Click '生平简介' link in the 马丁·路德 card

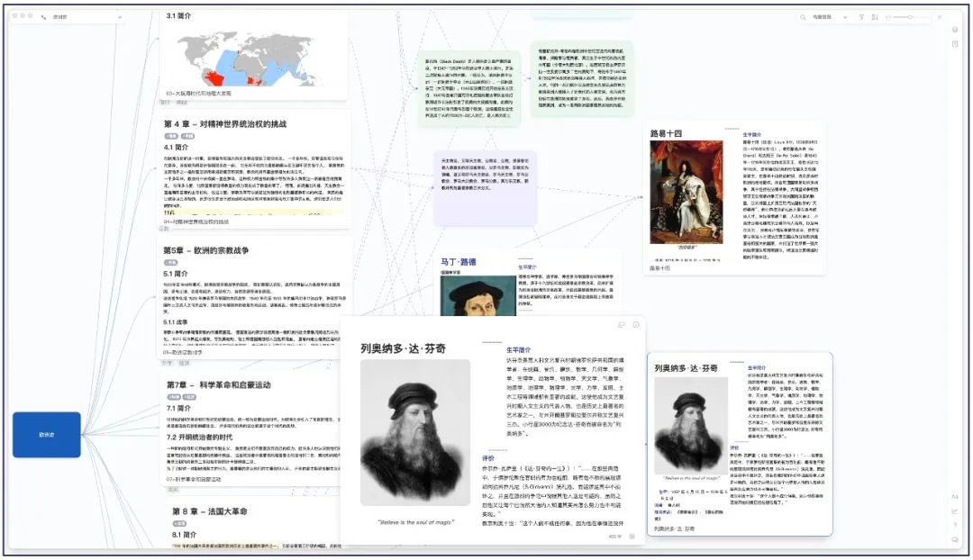click(527, 267)
